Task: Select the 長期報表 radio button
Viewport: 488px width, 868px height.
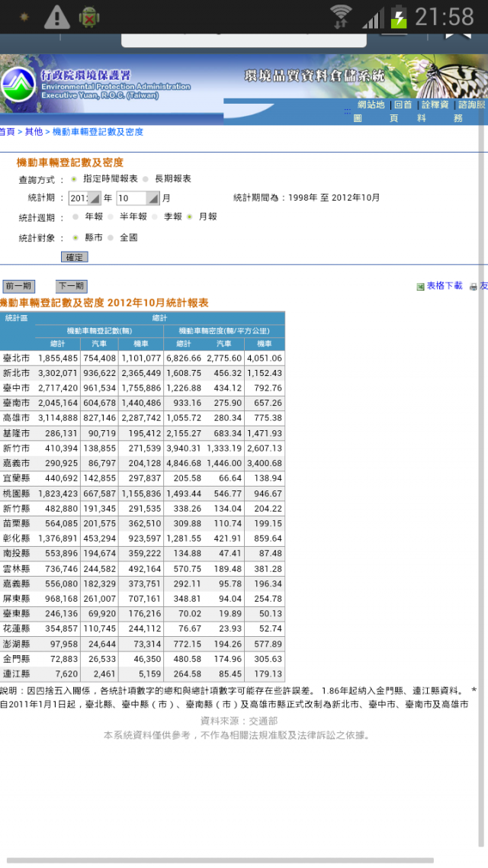Action: 146,179
